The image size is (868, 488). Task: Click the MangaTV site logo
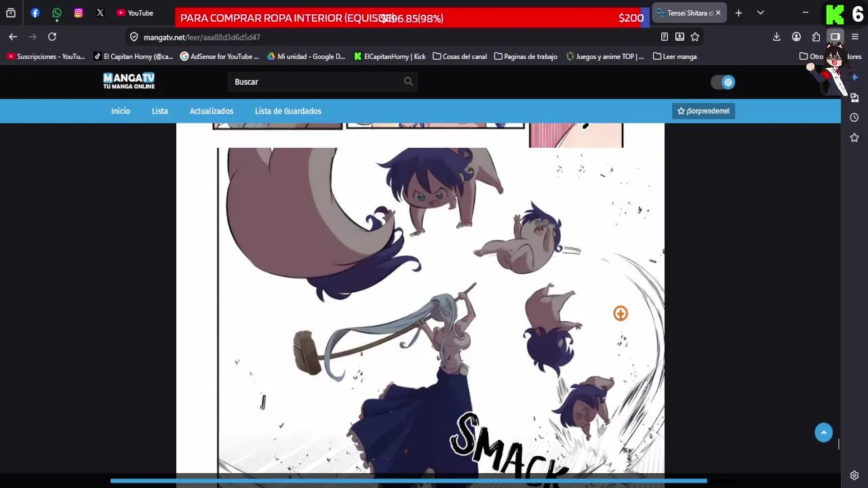[129, 81]
